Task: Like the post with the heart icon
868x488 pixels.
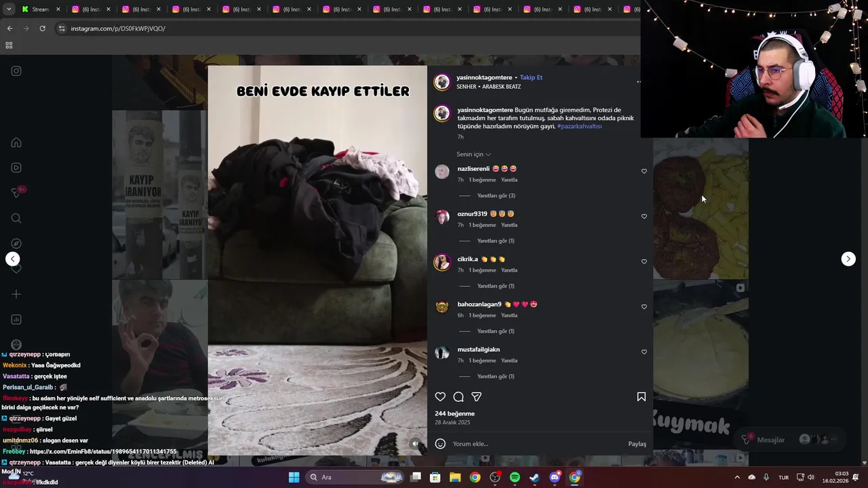Action: tap(440, 396)
